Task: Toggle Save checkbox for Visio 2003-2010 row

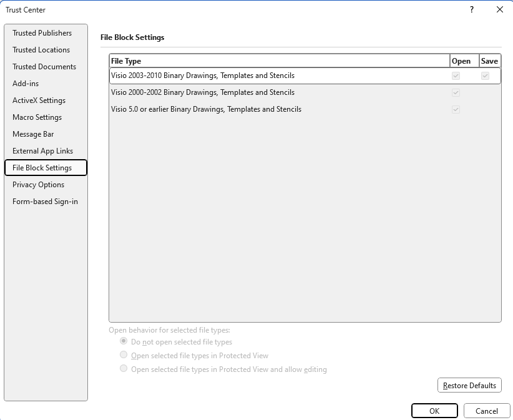Action: coord(485,76)
